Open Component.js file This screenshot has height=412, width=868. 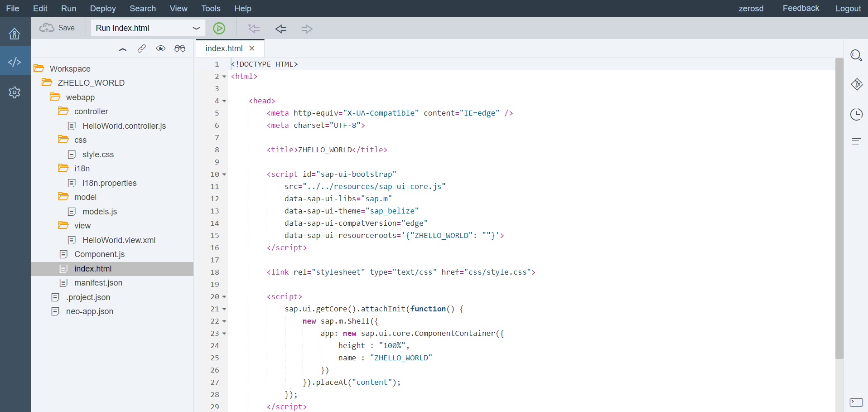point(100,254)
